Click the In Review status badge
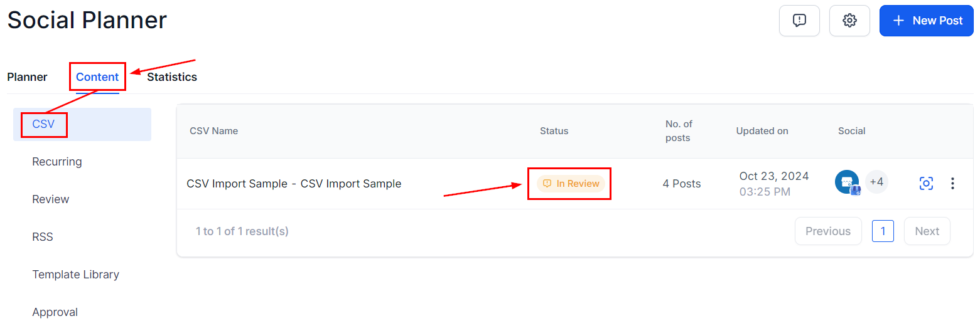Viewport: 980px width, 326px height. point(571,184)
